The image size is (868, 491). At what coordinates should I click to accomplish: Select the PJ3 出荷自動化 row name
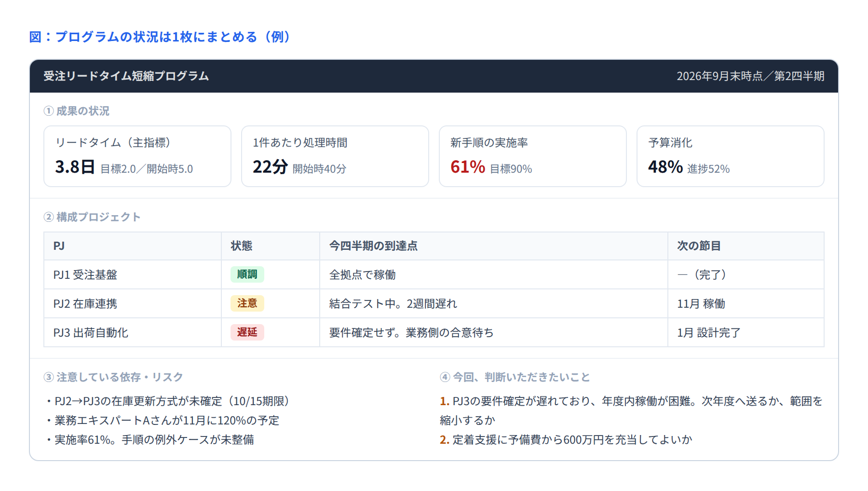tap(91, 333)
